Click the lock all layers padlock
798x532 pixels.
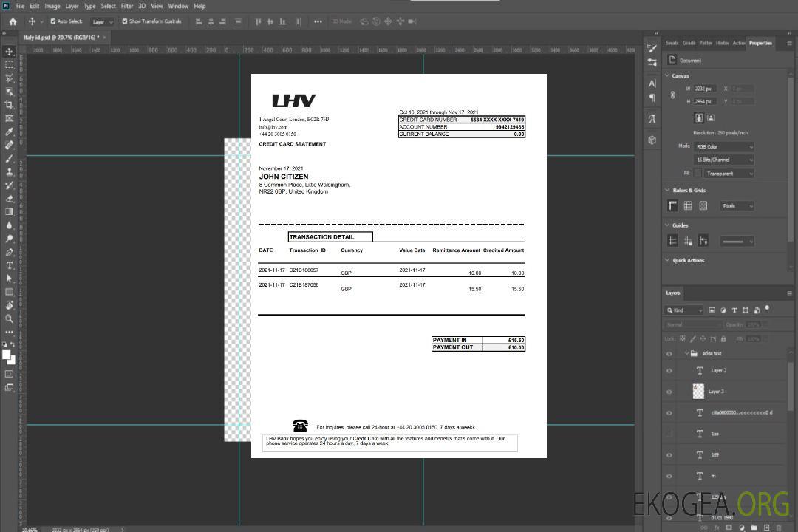point(723,338)
